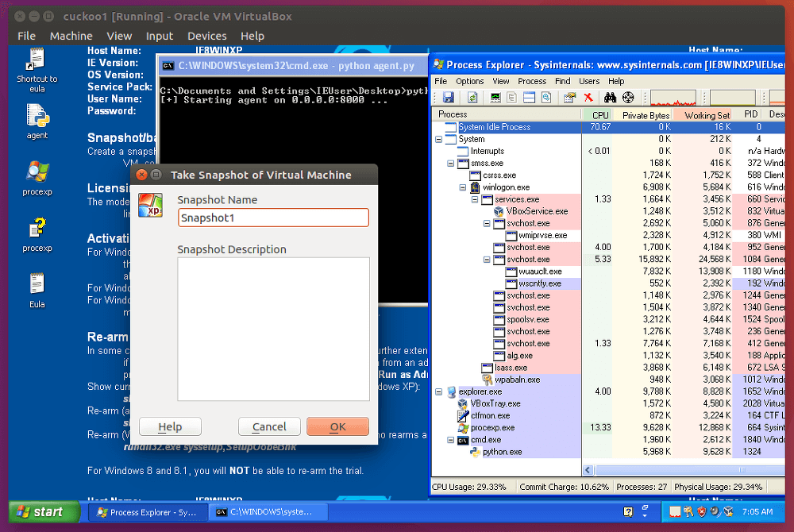Collapse the explorer.exe tree node
794x532 pixels.
click(x=438, y=391)
